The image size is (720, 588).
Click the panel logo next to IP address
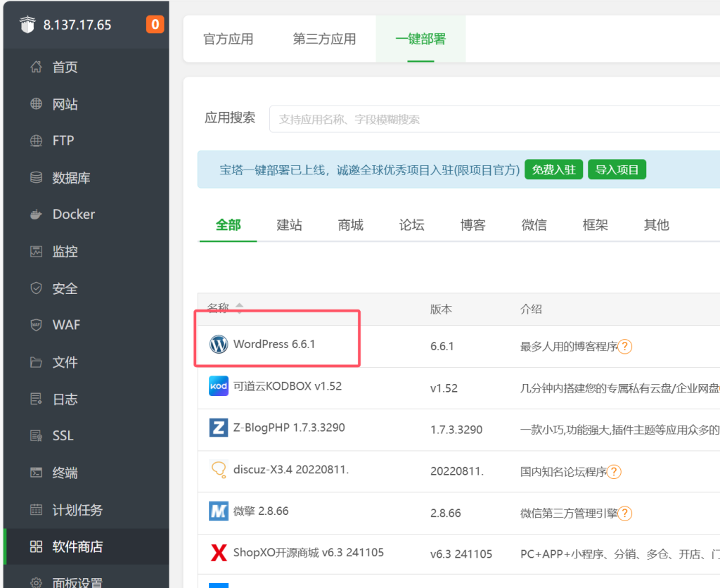(x=27, y=25)
